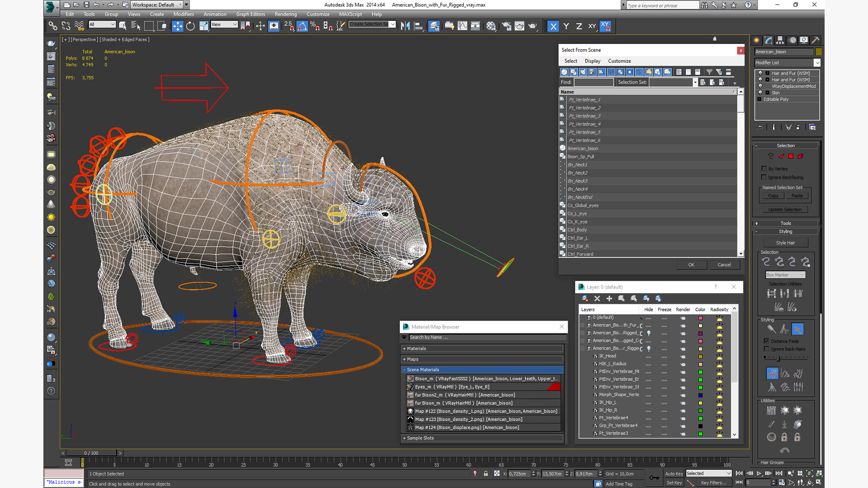Click Pin Stack icon below modifier list
Image resolution: width=868 pixels, height=488 pixels.
[x=760, y=127]
